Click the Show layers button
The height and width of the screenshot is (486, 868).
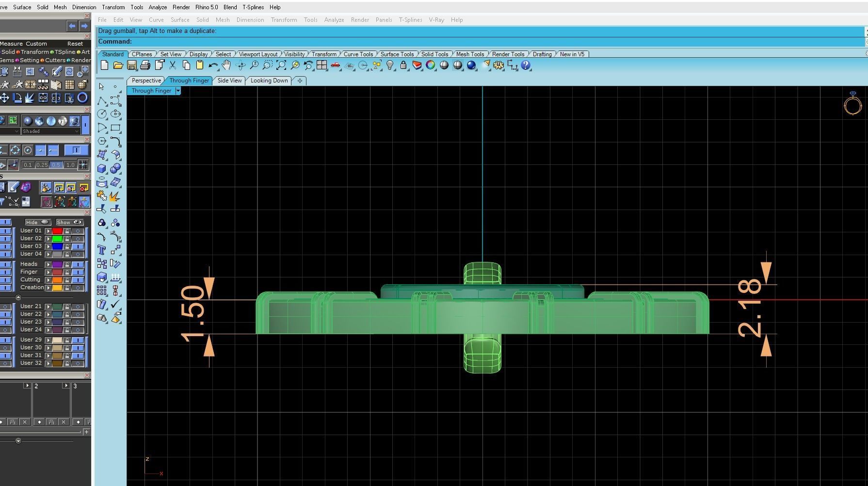(x=69, y=222)
